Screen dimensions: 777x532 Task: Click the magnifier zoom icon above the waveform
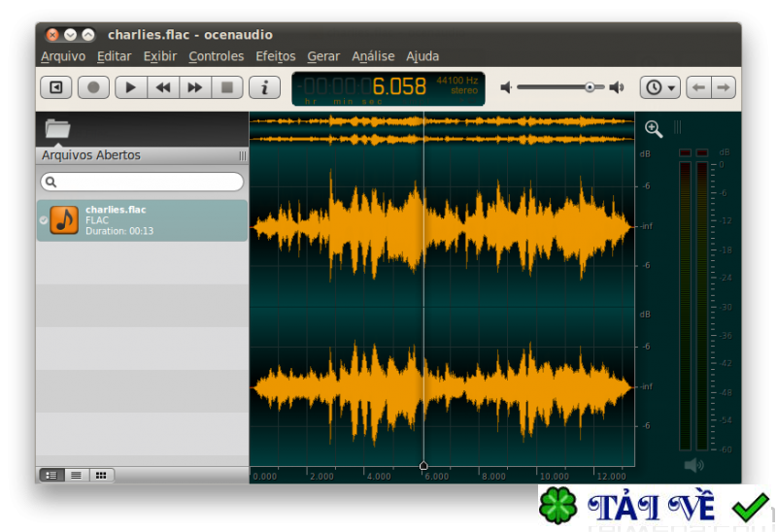[654, 128]
